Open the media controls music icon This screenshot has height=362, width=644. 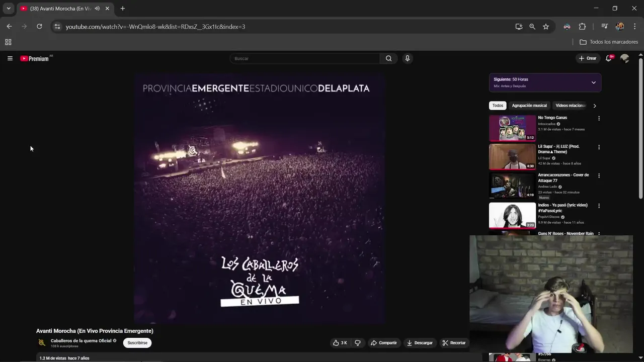pos(605,27)
